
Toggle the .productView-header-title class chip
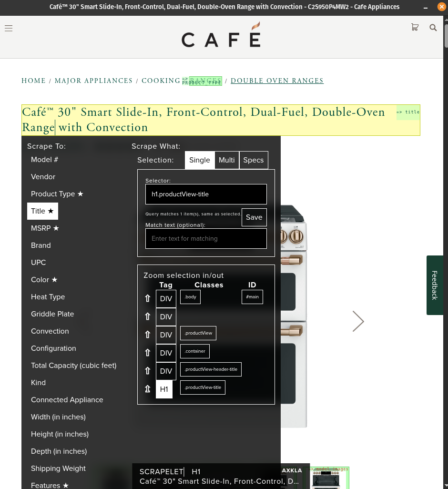[x=211, y=369]
